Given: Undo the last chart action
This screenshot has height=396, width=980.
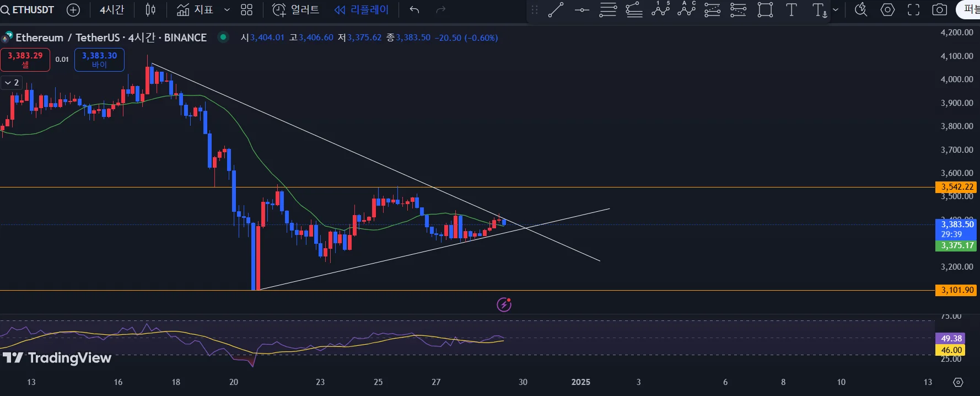Looking at the screenshot, I should (414, 10).
